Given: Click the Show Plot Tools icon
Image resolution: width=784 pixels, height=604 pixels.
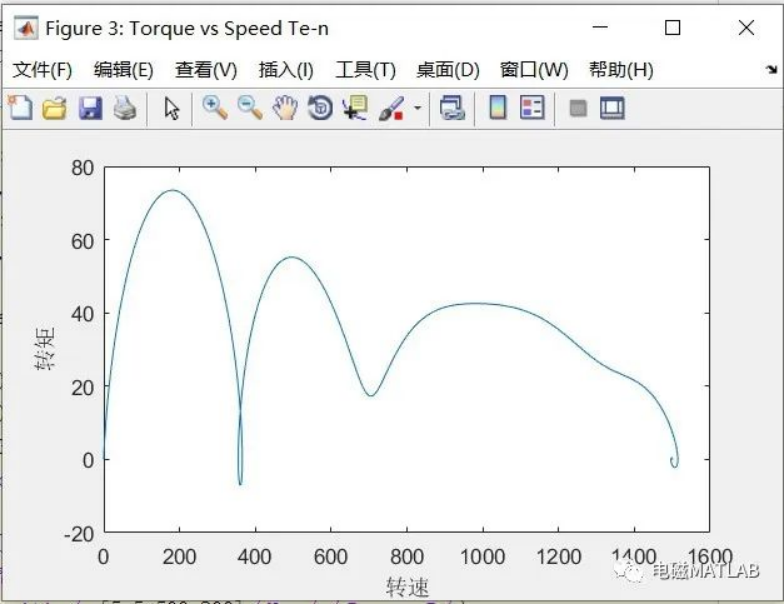Looking at the screenshot, I should pyautogui.click(x=612, y=108).
